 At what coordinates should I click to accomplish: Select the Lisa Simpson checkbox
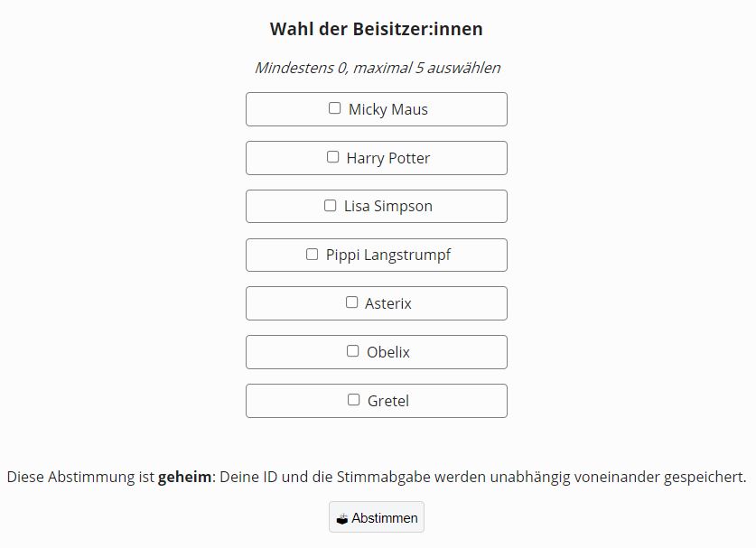pyautogui.click(x=331, y=205)
